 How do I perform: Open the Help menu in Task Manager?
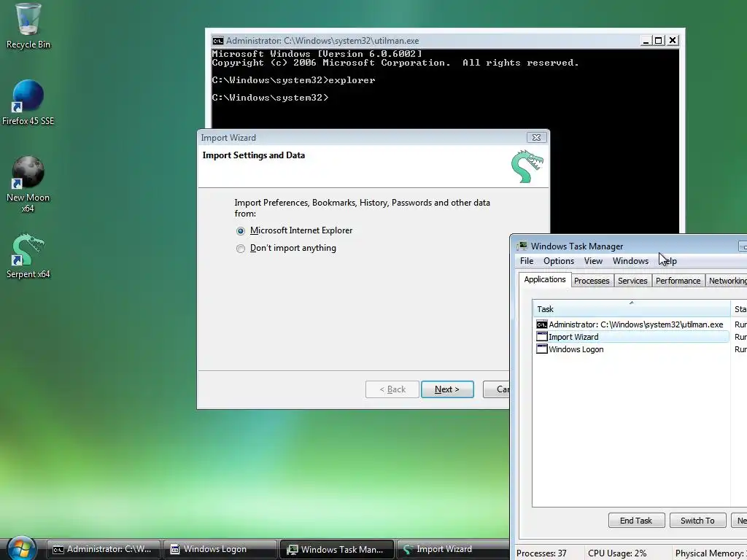[669, 261]
